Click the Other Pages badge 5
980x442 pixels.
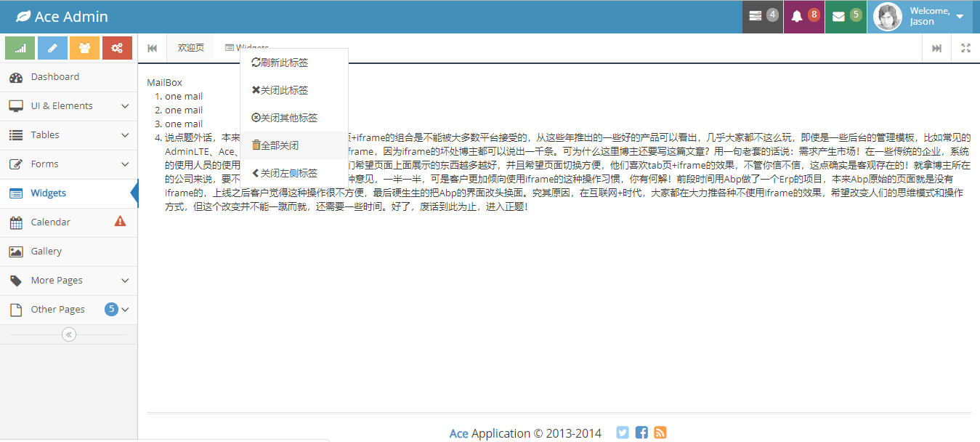click(x=112, y=309)
